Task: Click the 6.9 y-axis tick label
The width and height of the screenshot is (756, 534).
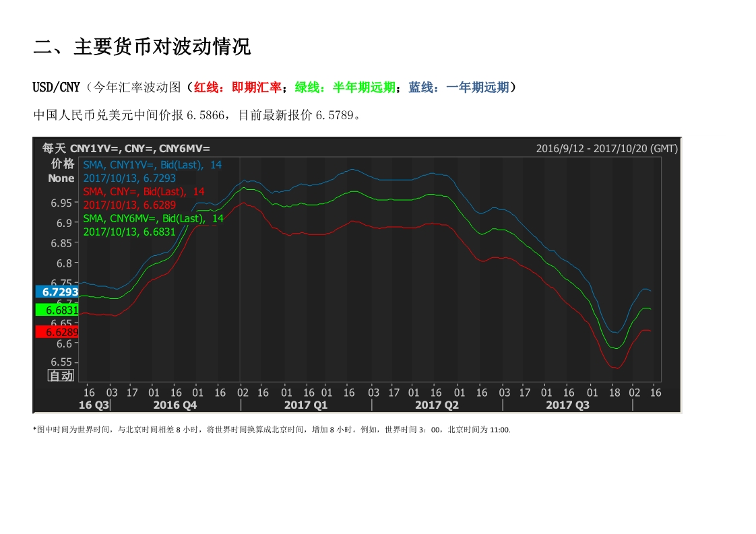Action: click(x=64, y=223)
